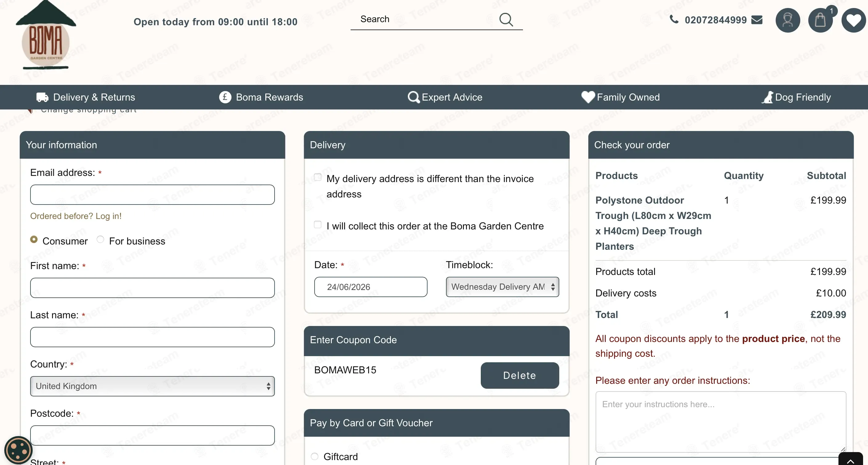The image size is (868, 465).
Task: Open the Country dropdown
Action: click(x=152, y=386)
